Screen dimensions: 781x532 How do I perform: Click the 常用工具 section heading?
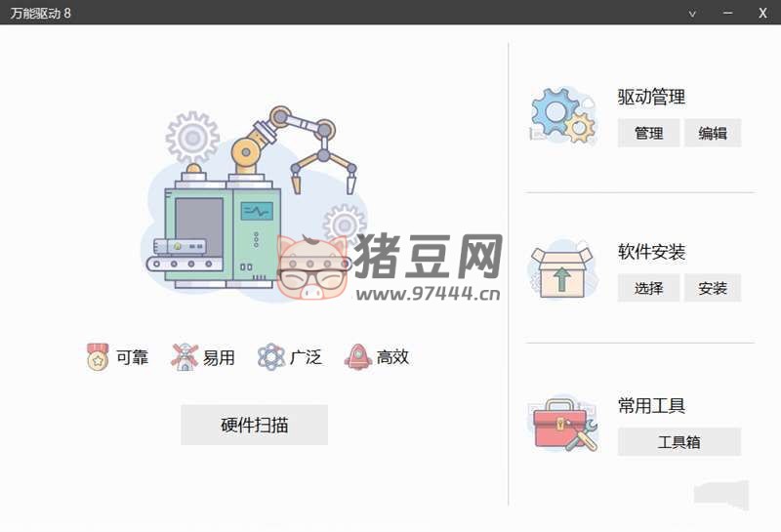(651, 405)
